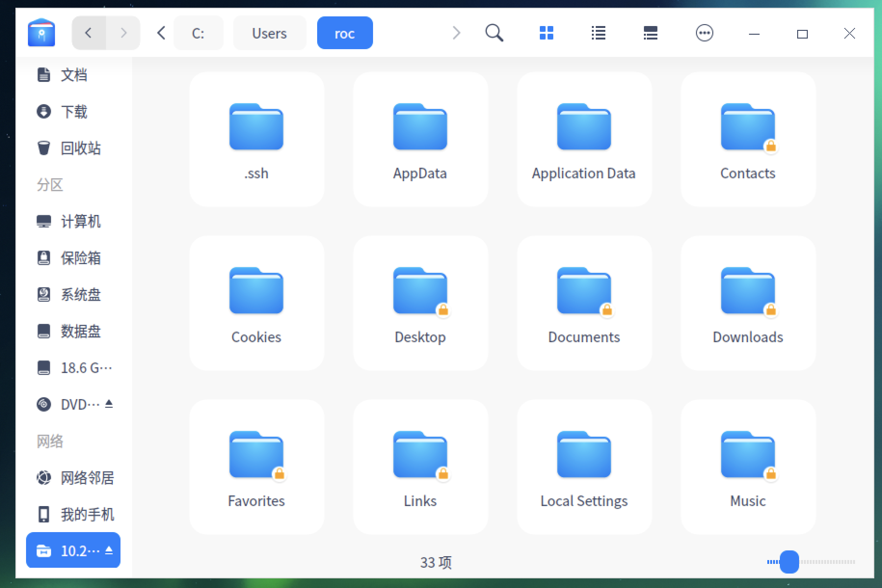The height and width of the screenshot is (588, 882).
Task: Switch to icon grid view
Action: [x=547, y=33]
